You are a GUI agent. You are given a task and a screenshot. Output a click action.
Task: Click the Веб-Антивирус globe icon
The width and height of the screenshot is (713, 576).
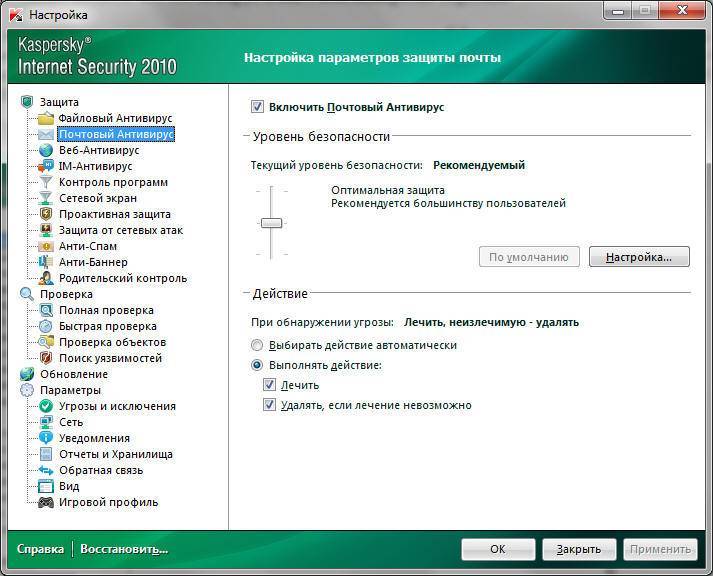45,150
